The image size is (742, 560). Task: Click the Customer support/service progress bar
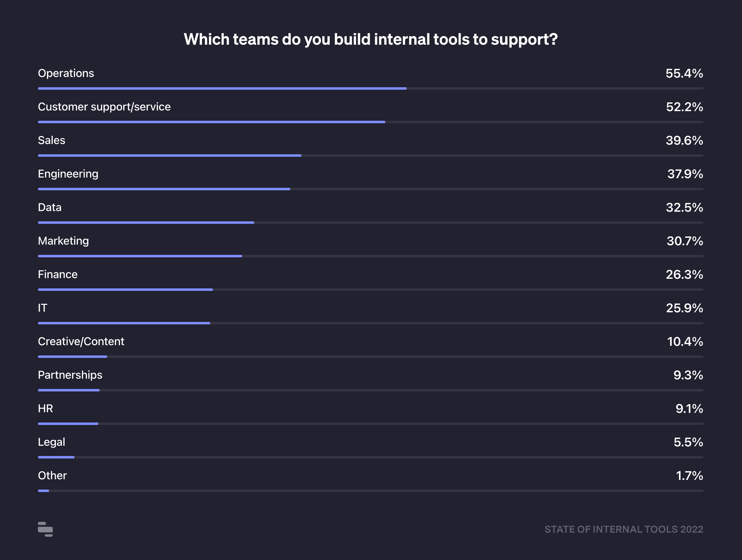[x=211, y=122]
